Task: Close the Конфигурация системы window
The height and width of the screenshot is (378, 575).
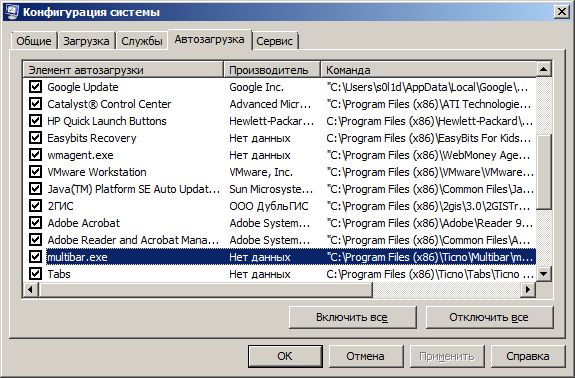Action: (x=561, y=12)
